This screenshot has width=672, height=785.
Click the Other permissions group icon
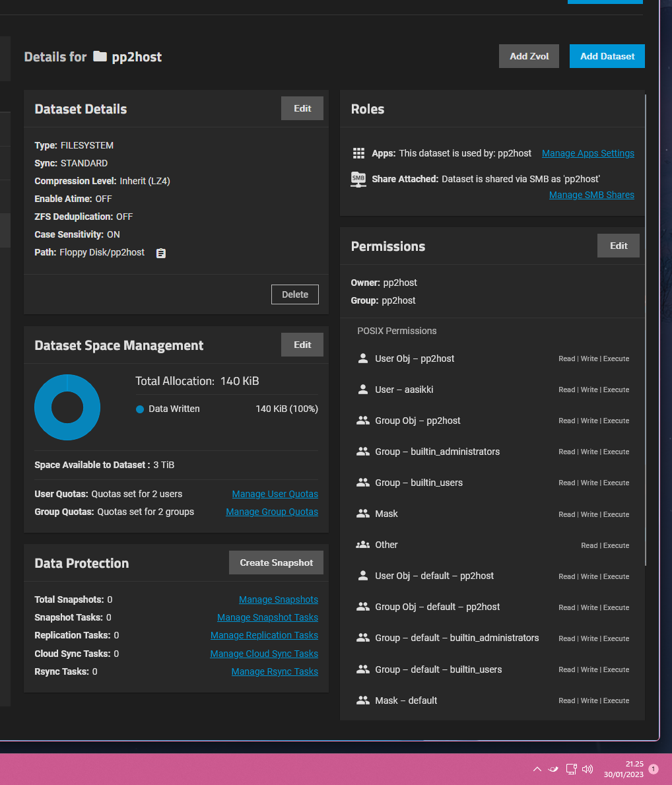click(362, 545)
